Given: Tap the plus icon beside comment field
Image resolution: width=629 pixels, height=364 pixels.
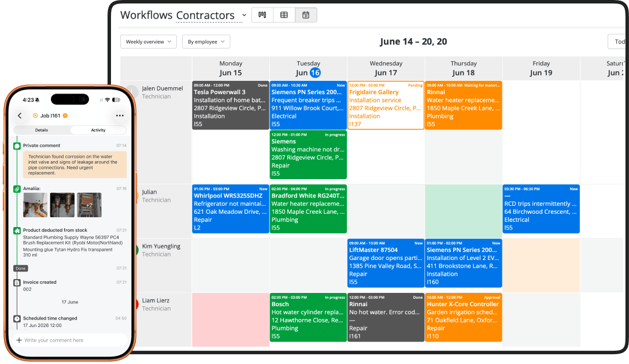Looking at the screenshot, I should point(19,340).
